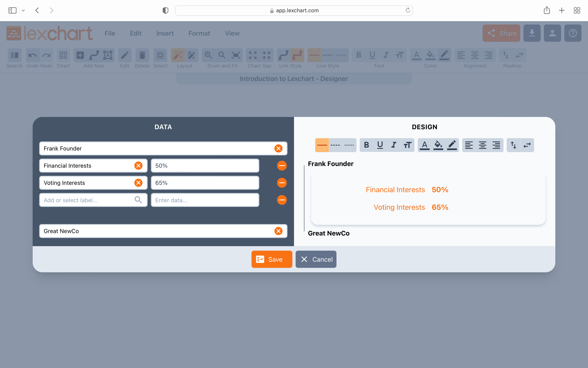This screenshot has width=588, height=368.
Task: Toggle italic in Design panel
Action: pos(394,145)
